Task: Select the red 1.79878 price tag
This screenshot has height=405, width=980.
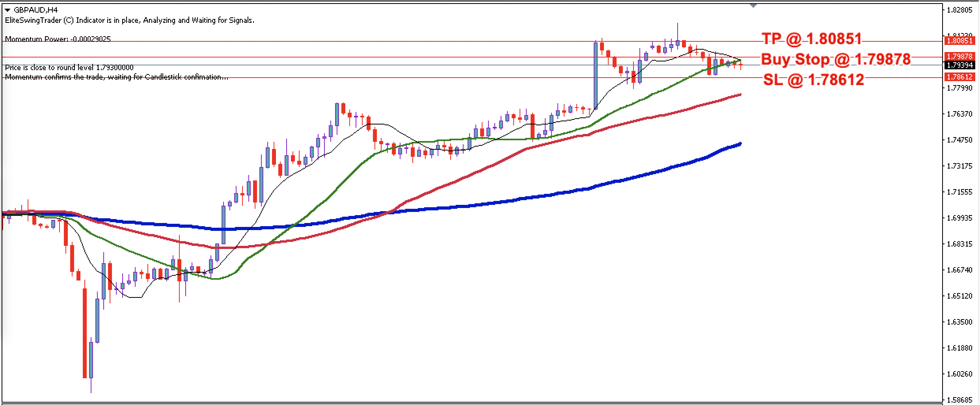Action: click(960, 57)
